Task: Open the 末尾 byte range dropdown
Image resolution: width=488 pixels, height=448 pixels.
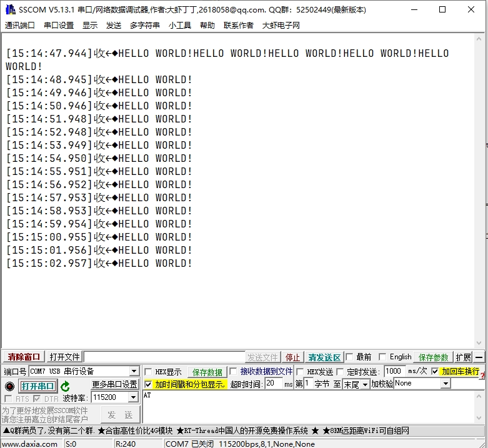Action: pos(365,385)
